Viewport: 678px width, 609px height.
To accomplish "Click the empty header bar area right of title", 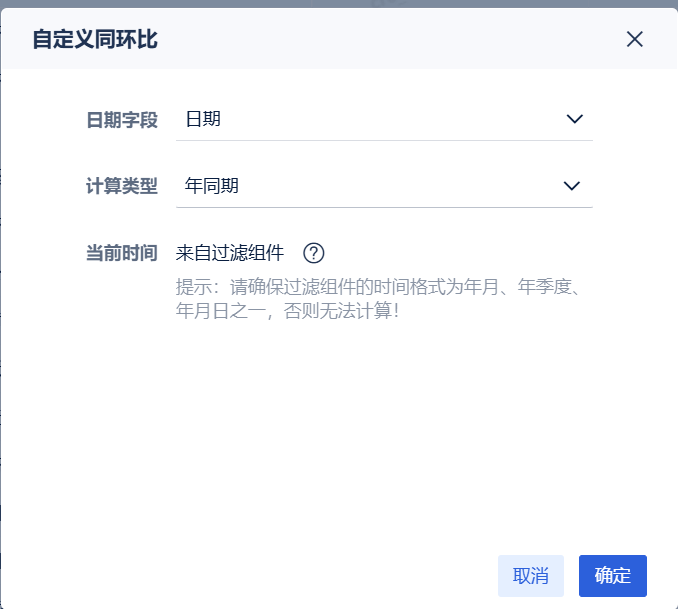I will click(400, 40).
